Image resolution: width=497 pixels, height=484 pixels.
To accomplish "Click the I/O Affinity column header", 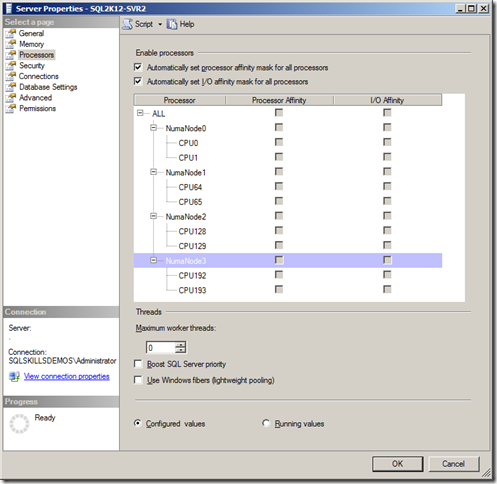I will 388,100.
